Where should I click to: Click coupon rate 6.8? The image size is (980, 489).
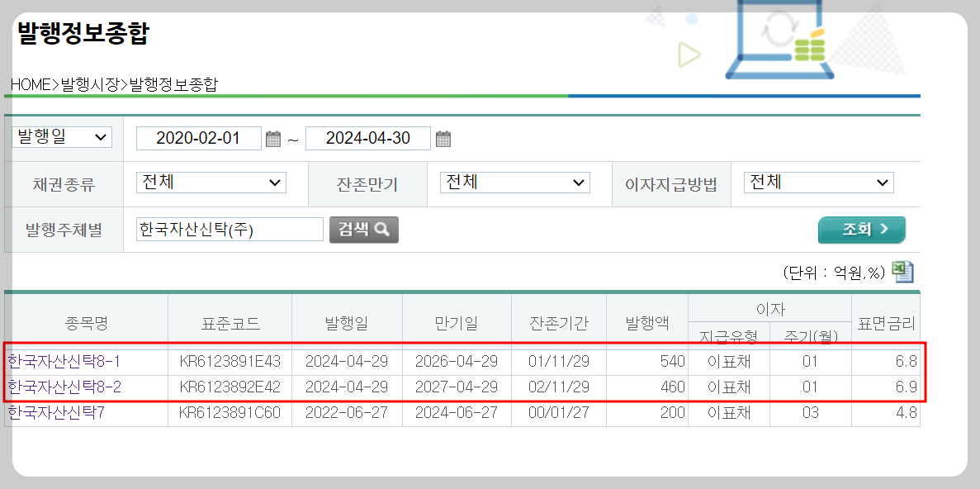tap(906, 362)
